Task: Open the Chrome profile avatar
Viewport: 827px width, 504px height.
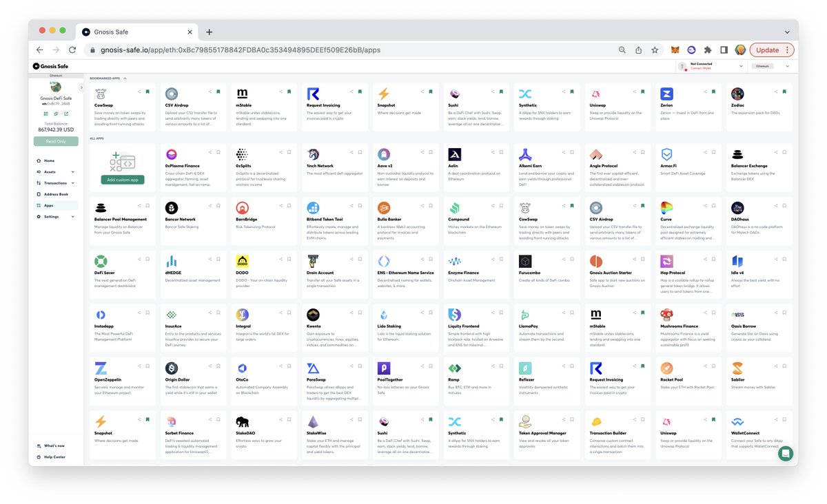Action: (740, 50)
